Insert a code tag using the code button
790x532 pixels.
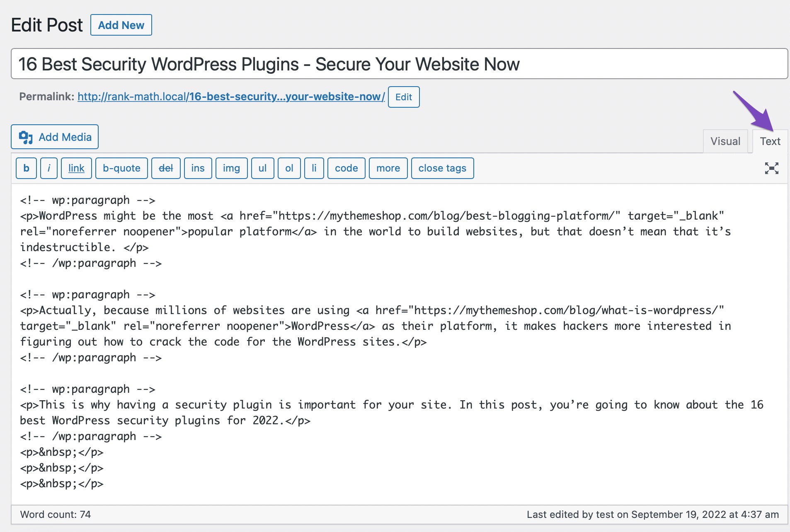pos(346,168)
